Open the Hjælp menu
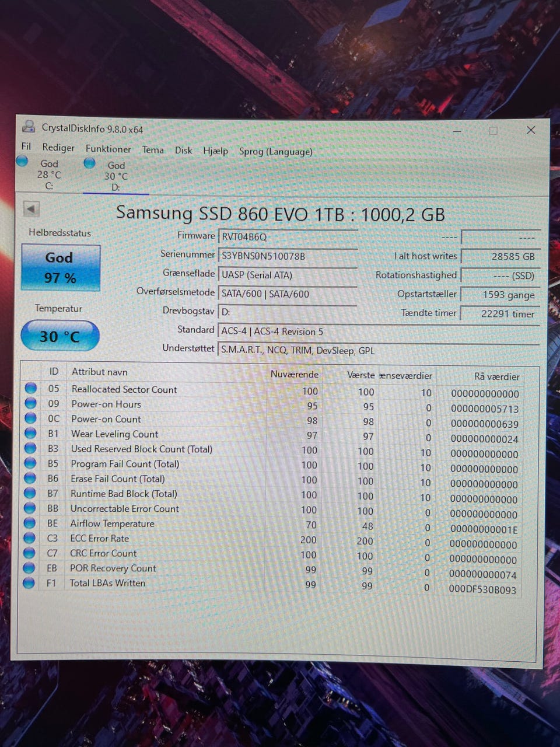Screen dimensions: 560x747 (215, 151)
